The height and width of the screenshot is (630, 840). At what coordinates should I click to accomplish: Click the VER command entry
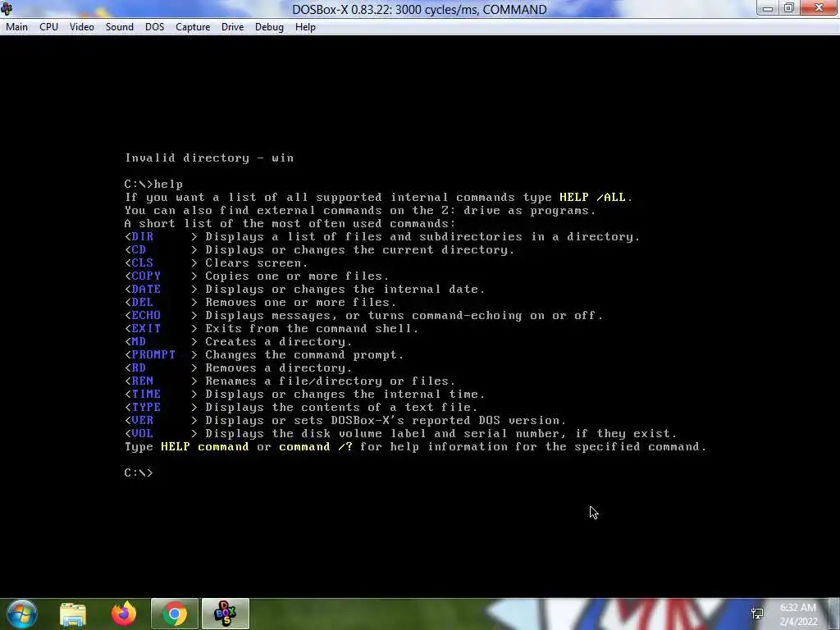(x=143, y=421)
